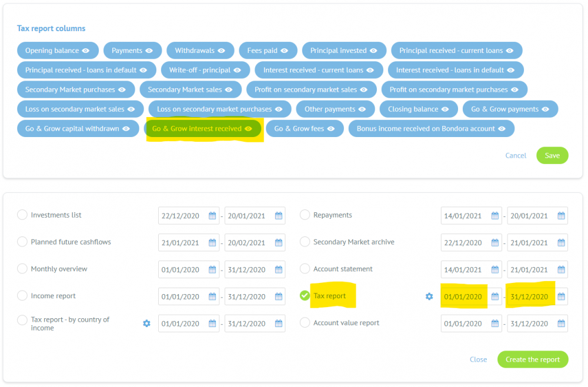Open settings gear for Tax report by country

pyautogui.click(x=146, y=323)
